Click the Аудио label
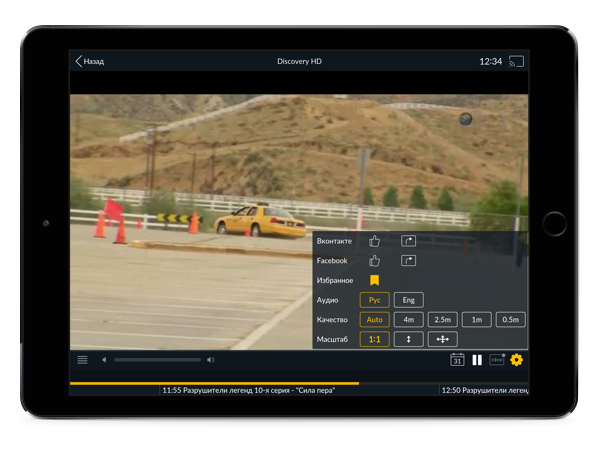Viewport: 600px width, 450px height. 327,300
